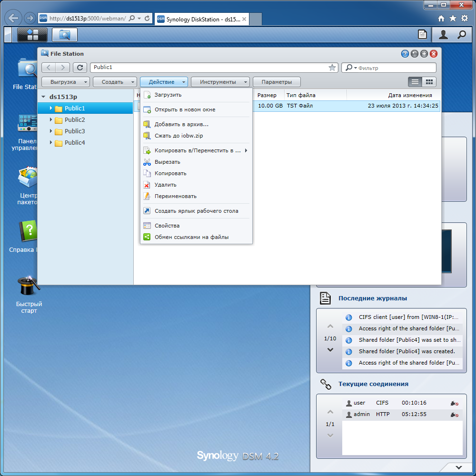Viewport: 476px width, 476px height.
Task: Open the Инструменты dropdown button
Action: pyautogui.click(x=220, y=82)
